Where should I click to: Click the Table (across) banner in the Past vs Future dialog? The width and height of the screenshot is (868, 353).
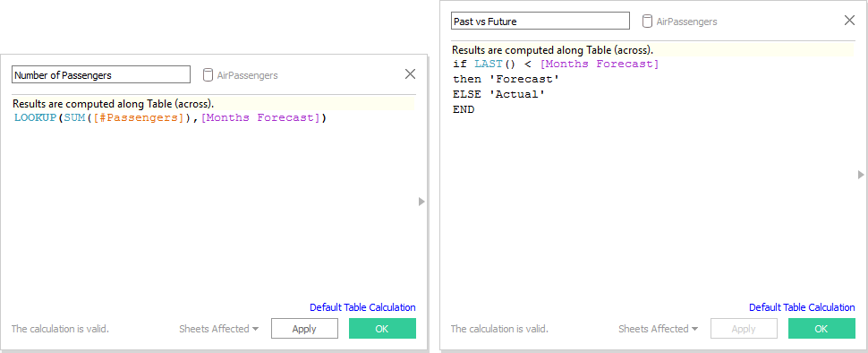pos(652,50)
